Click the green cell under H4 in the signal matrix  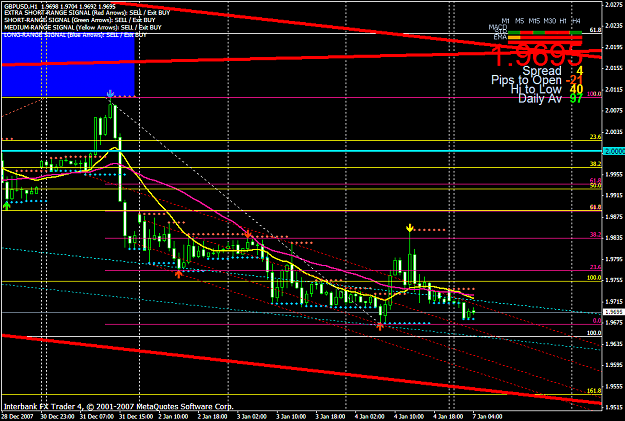(x=576, y=32)
